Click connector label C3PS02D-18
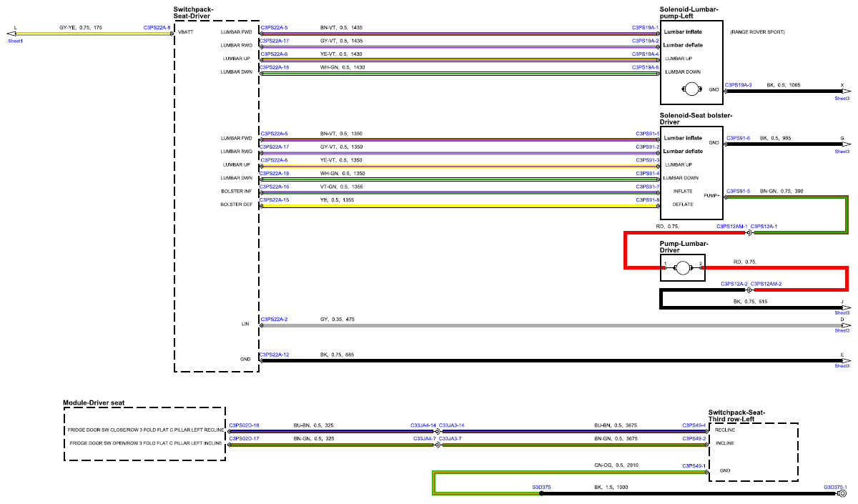Image resolution: width=858 pixels, height=504 pixels. tap(244, 425)
